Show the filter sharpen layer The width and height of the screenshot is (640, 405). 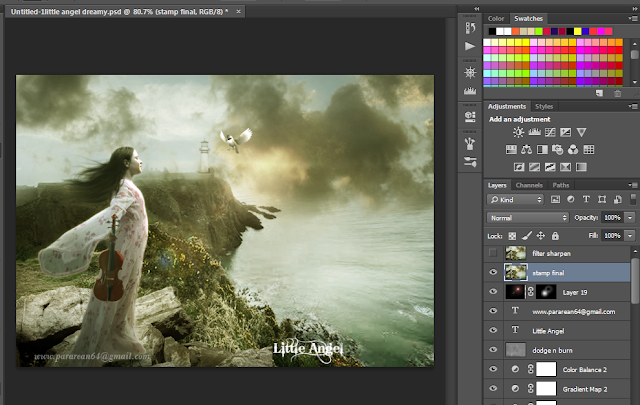coord(493,253)
